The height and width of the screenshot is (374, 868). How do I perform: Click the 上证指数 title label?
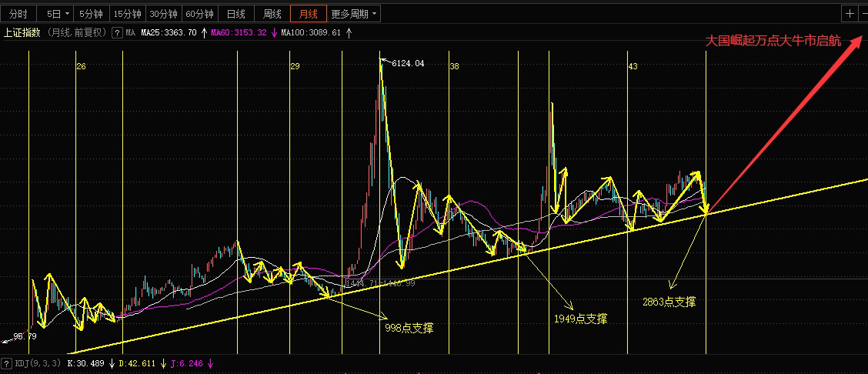(22, 32)
